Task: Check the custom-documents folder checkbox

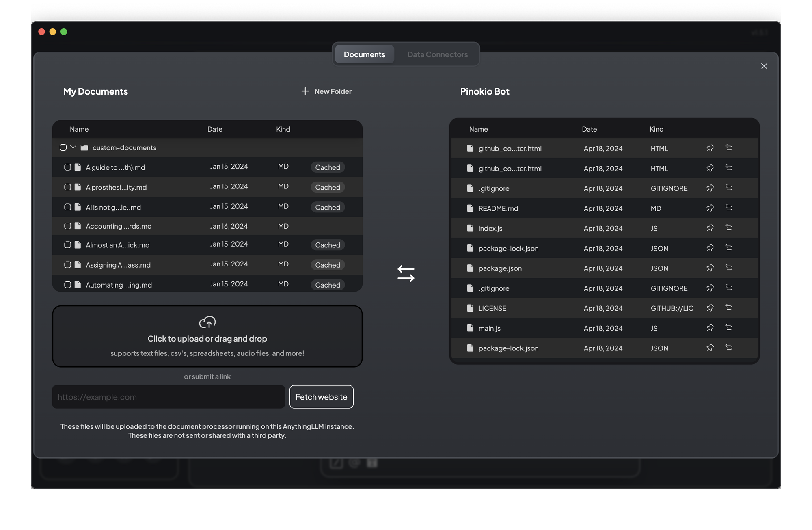Action: pos(63,147)
